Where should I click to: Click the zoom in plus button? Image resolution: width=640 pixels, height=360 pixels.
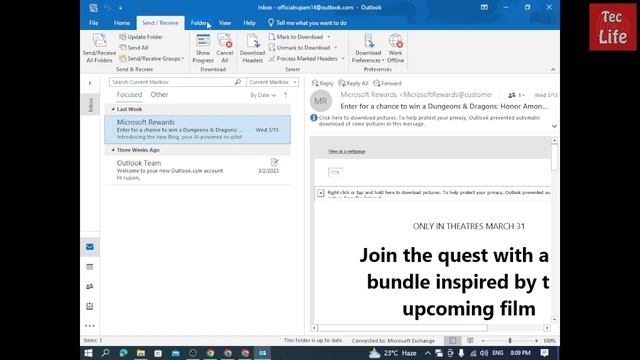536,340
